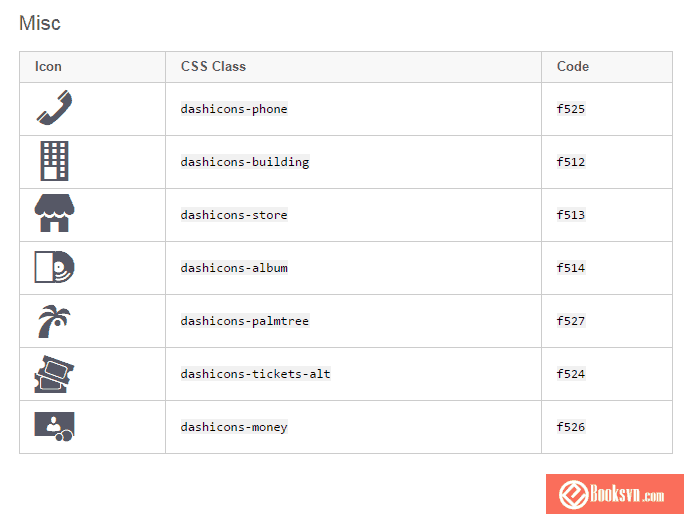
Task: Click the dashicons-money class text
Action: pos(234,427)
